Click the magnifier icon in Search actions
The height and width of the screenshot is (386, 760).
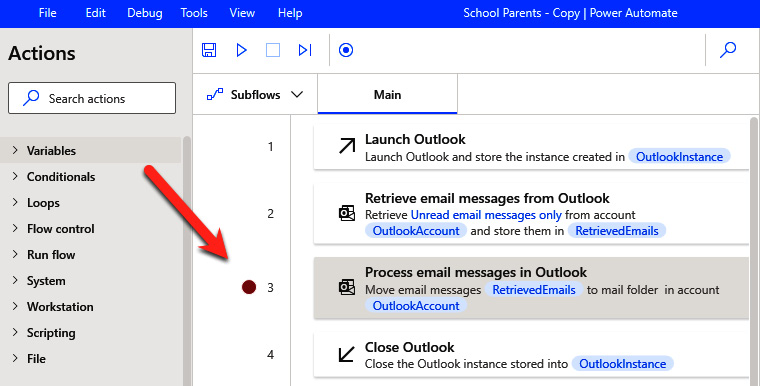[x=31, y=98]
